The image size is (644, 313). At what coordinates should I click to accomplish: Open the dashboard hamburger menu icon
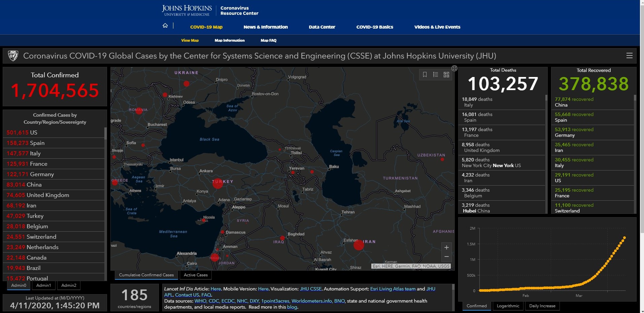[x=629, y=56]
